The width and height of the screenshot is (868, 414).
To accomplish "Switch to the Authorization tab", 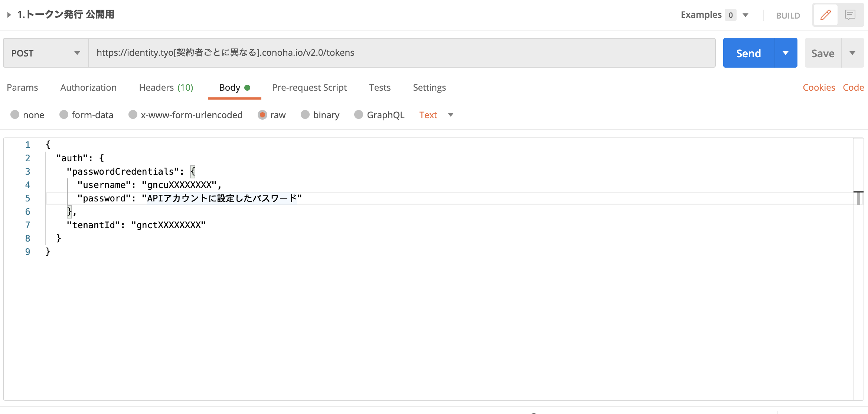I will 88,88.
